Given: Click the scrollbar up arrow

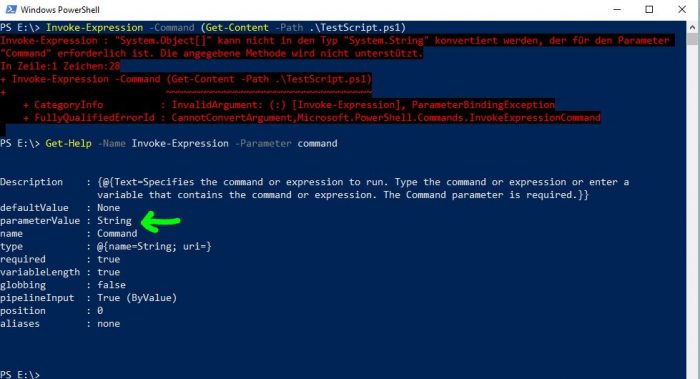Looking at the screenshot, I should coord(692,27).
